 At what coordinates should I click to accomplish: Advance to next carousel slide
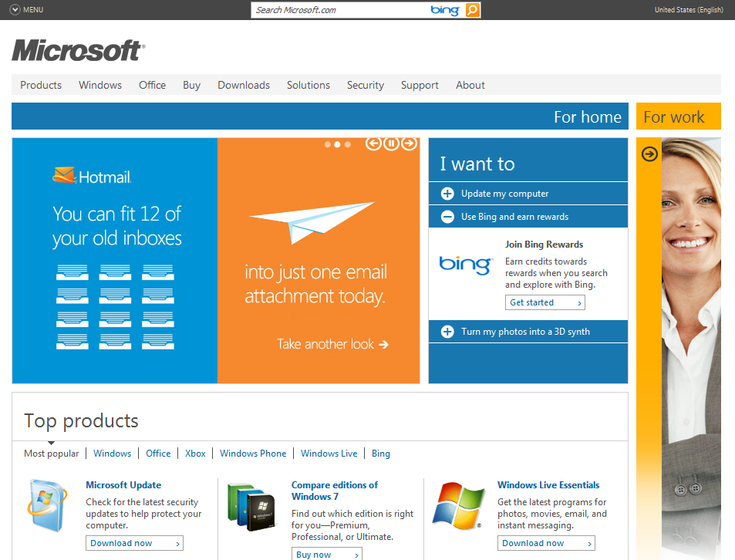(x=409, y=143)
